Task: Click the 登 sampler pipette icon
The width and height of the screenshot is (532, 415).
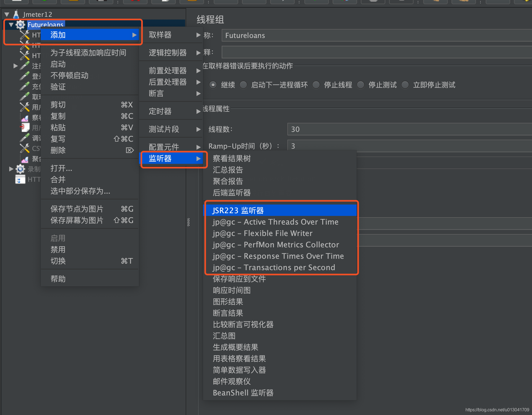Action: tap(24, 76)
